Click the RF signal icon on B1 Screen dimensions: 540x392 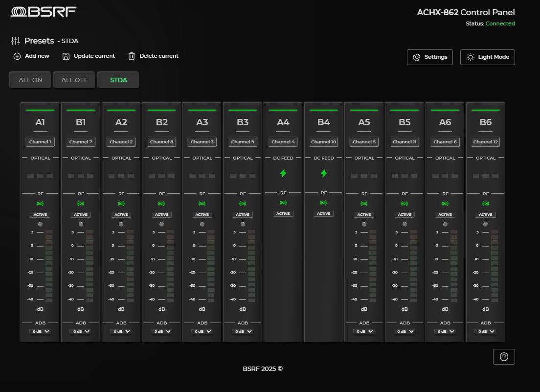(81, 204)
